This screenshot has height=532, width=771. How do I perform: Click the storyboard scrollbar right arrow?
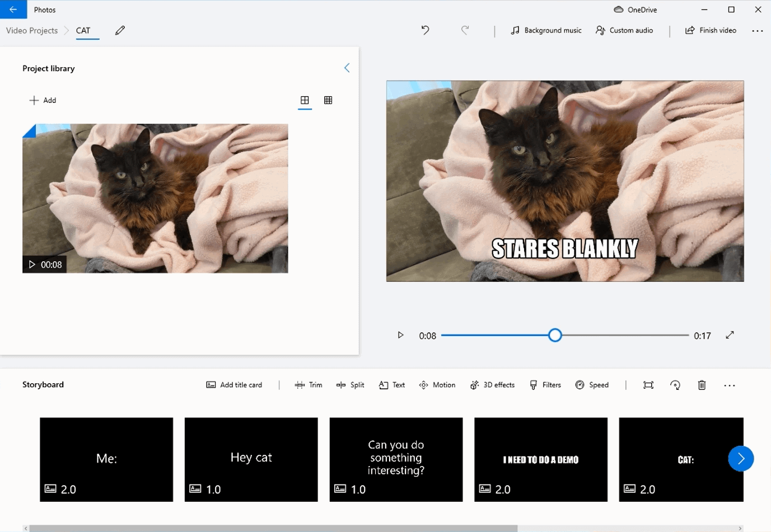[740, 528]
